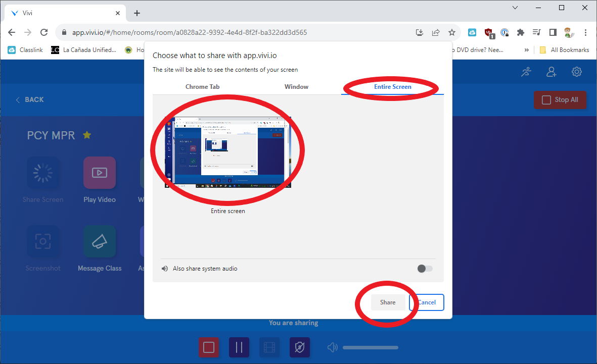Toggle the privacy shield control
Screen dimensions: 597x364
tap(300, 347)
